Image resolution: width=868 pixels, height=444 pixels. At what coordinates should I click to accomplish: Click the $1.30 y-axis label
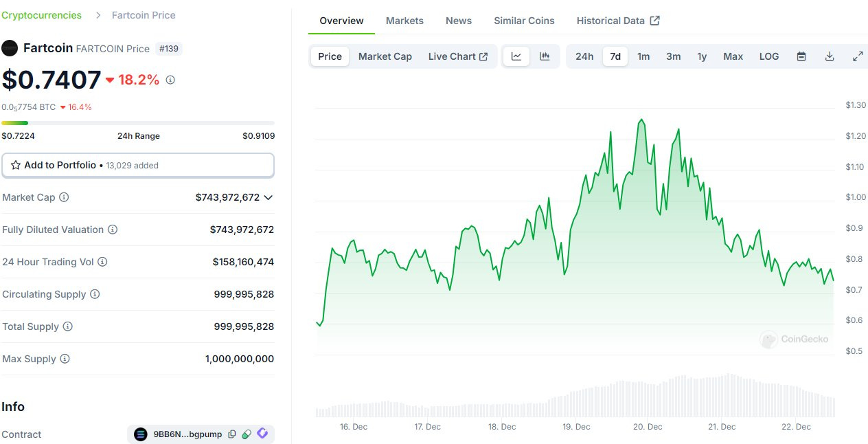[856, 105]
